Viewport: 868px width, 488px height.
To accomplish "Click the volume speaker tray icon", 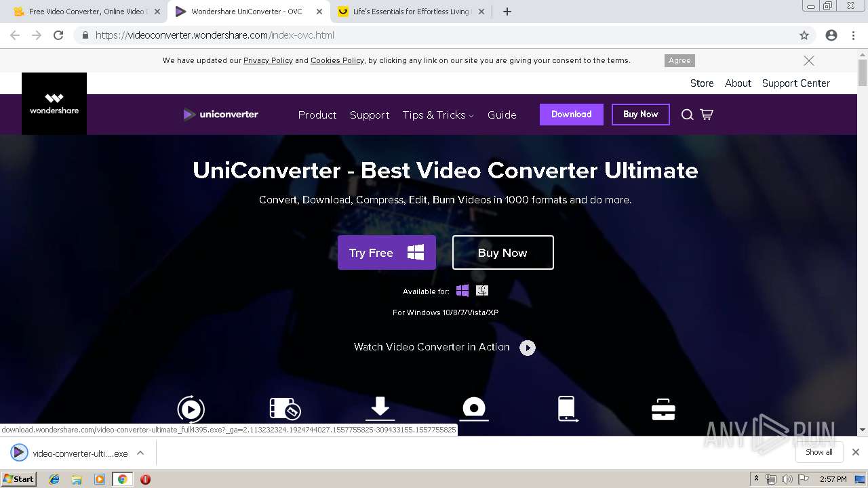I will tap(787, 479).
